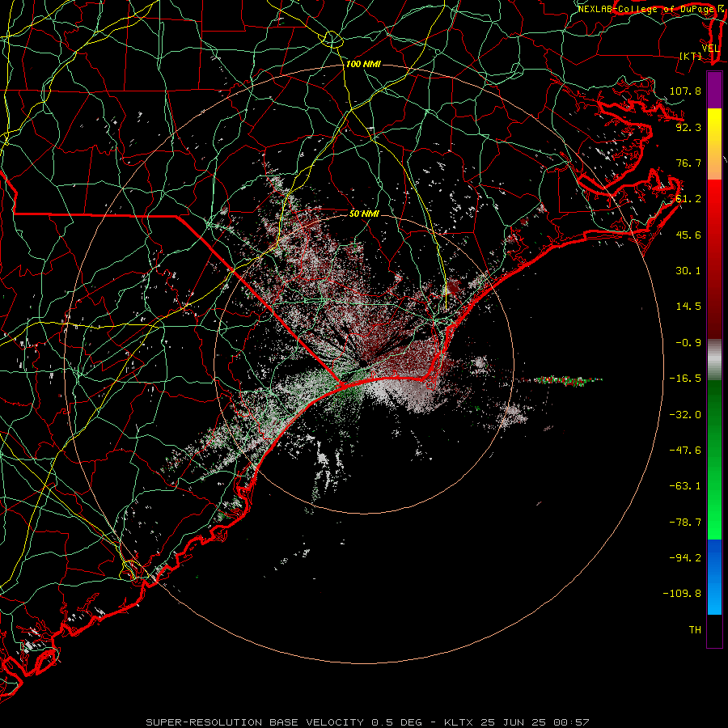
Task: Pick the gray near-zero segment of the color bar
Action: point(714,358)
